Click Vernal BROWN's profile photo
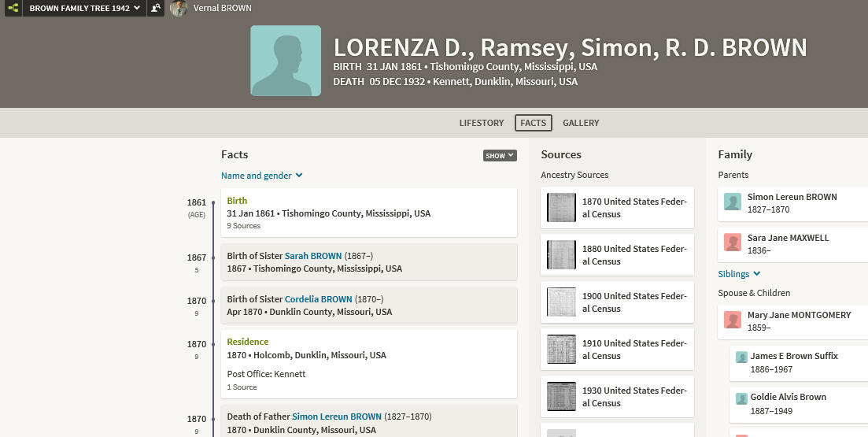 pyautogui.click(x=179, y=8)
